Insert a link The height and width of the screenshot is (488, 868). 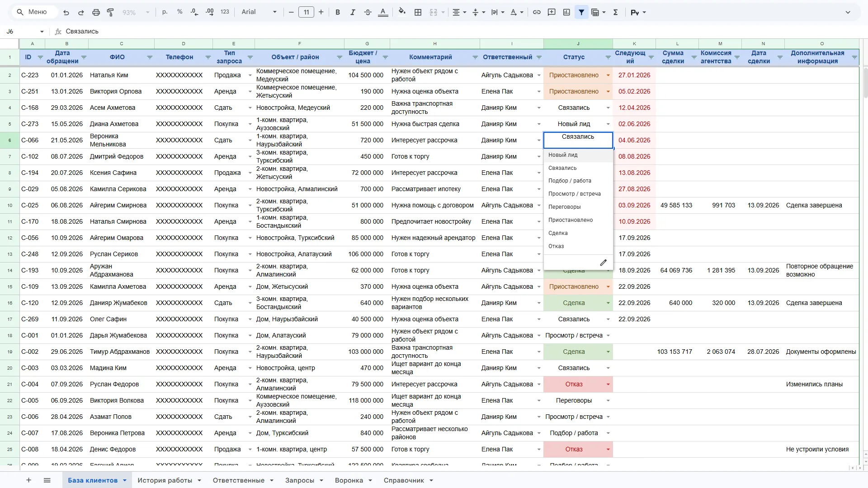pos(537,12)
